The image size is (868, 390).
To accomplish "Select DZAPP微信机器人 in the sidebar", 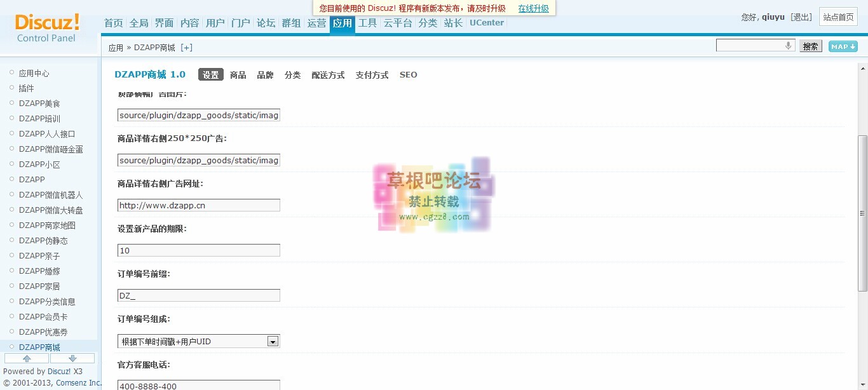I will click(x=51, y=195).
